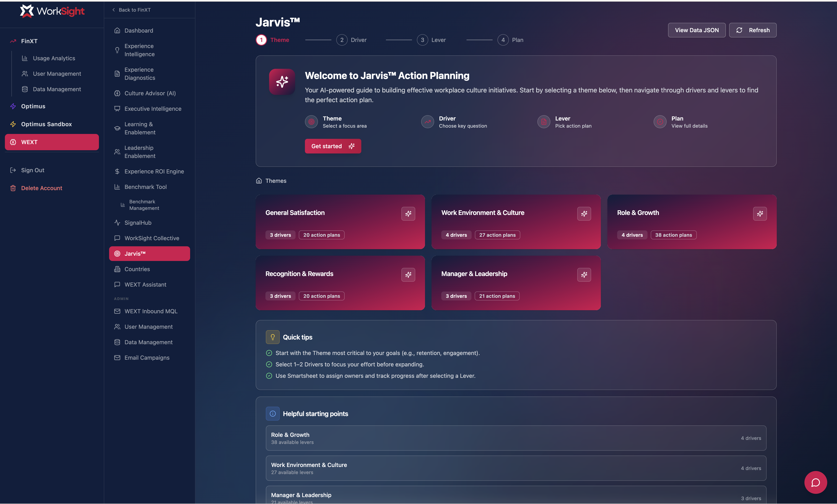Image resolution: width=837 pixels, height=504 pixels.
Task: Open Work Environment & Culture starting point row
Action: point(516,468)
